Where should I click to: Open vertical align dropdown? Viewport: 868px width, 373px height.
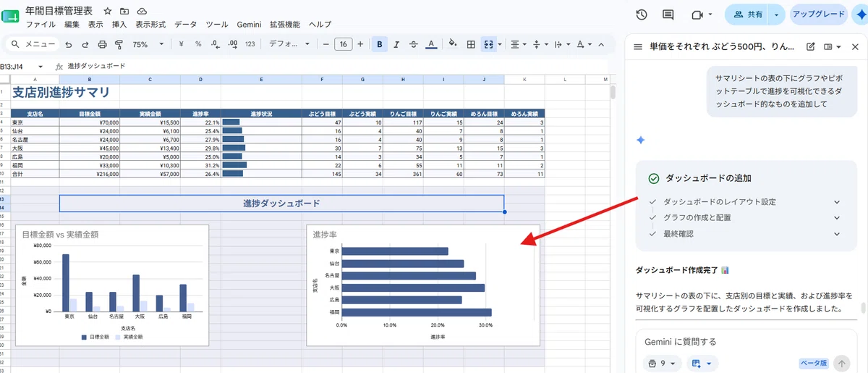tap(540, 44)
